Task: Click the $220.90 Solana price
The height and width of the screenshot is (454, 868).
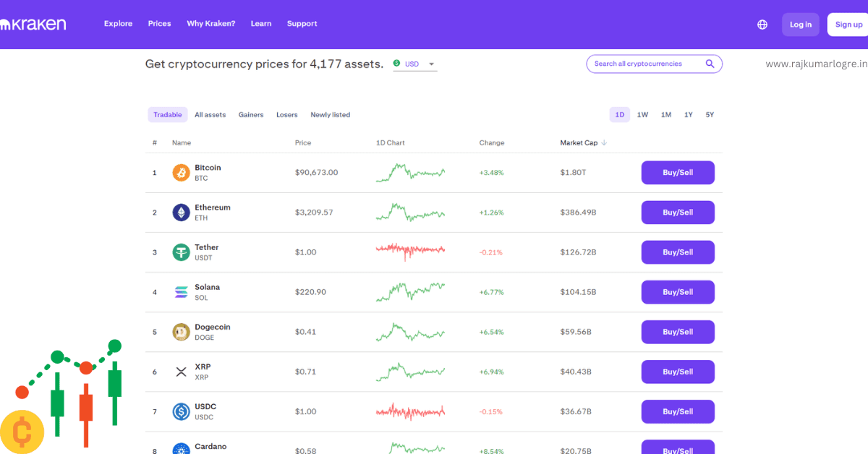Action: (310, 292)
